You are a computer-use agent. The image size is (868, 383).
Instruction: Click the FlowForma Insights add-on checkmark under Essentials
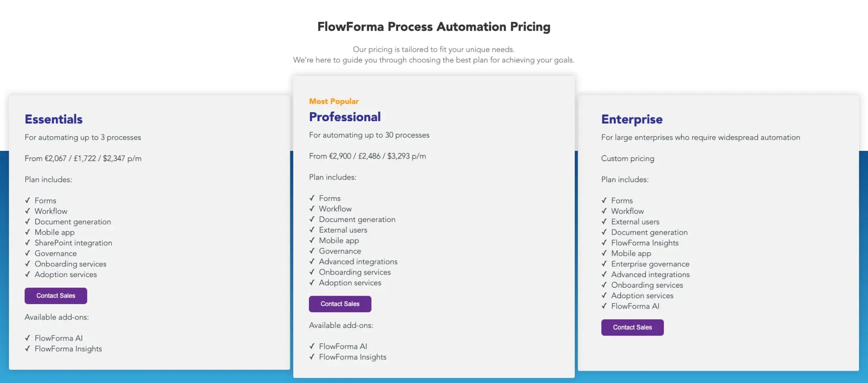point(28,349)
